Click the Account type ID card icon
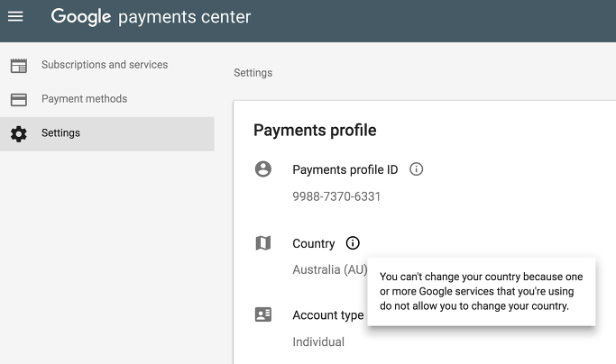Image resolution: width=616 pixels, height=364 pixels. click(263, 315)
